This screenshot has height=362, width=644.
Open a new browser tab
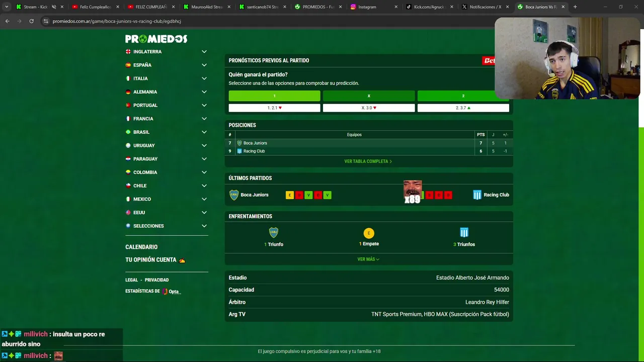pos(575,7)
